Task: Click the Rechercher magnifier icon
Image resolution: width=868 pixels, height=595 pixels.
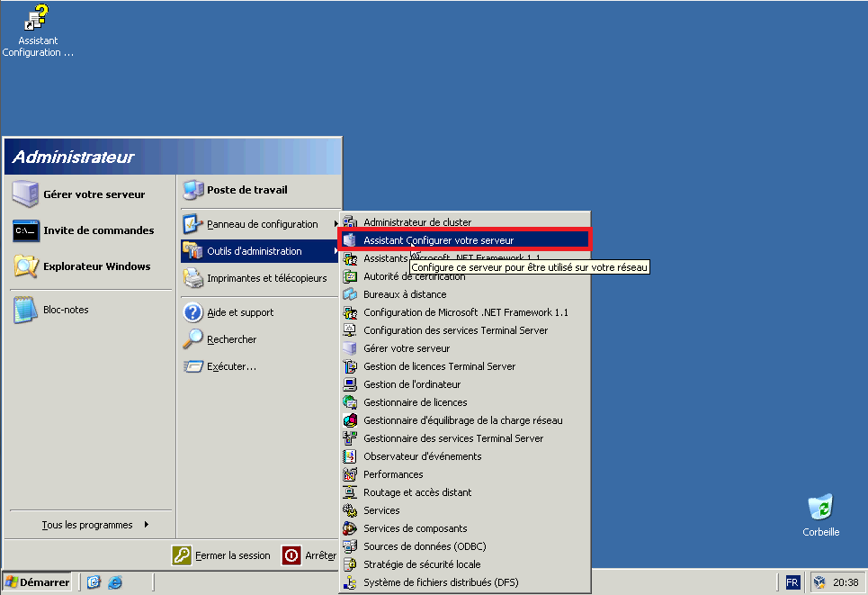Action: pos(193,339)
